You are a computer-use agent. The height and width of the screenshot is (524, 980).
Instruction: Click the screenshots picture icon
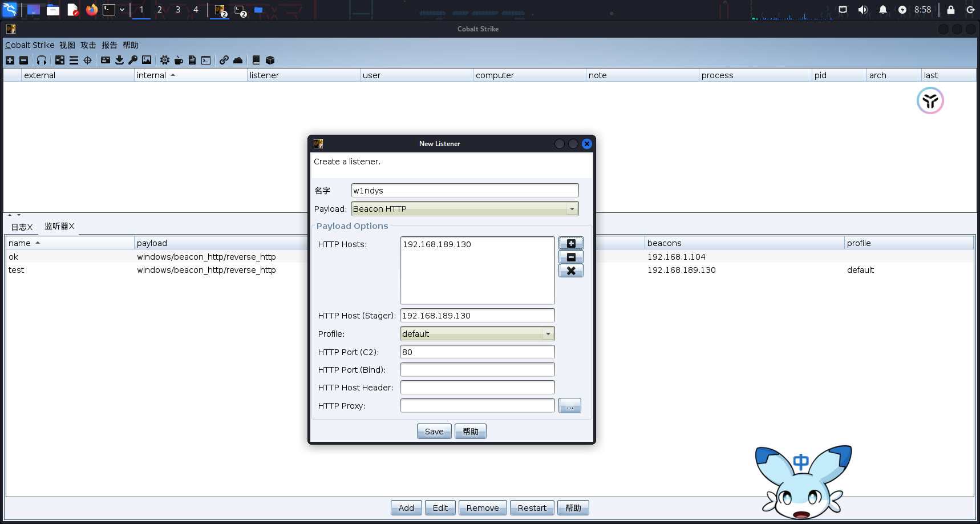(x=147, y=60)
